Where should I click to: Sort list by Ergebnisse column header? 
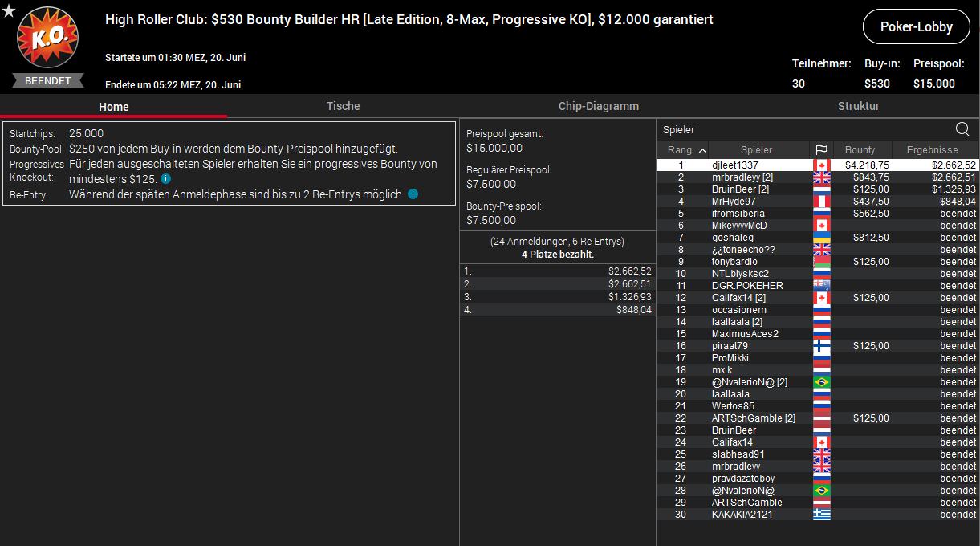click(932, 150)
